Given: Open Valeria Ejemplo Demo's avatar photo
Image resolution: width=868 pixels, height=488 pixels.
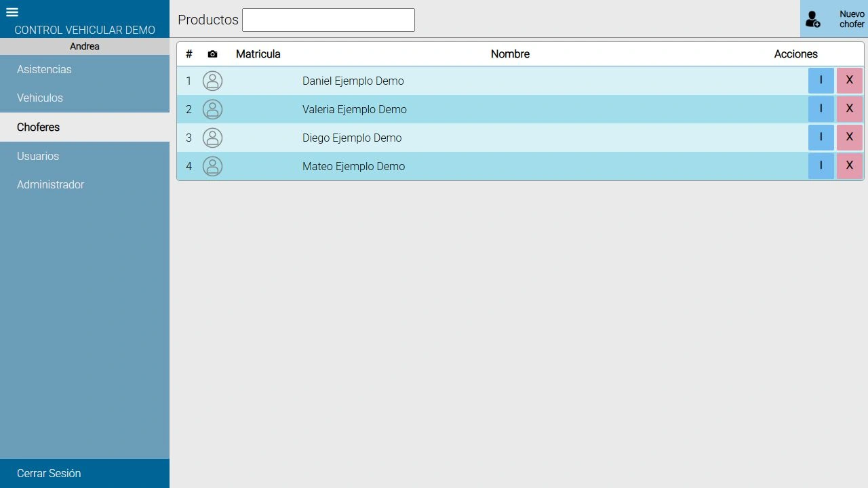Looking at the screenshot, I should tap(212, 109).
